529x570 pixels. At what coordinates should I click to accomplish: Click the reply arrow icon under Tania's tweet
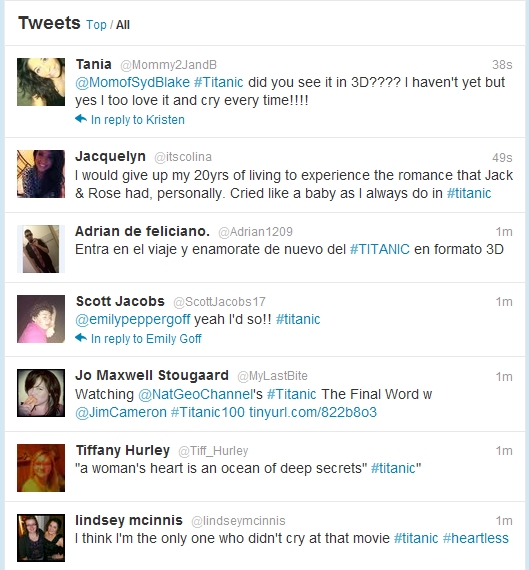(81, 119)
